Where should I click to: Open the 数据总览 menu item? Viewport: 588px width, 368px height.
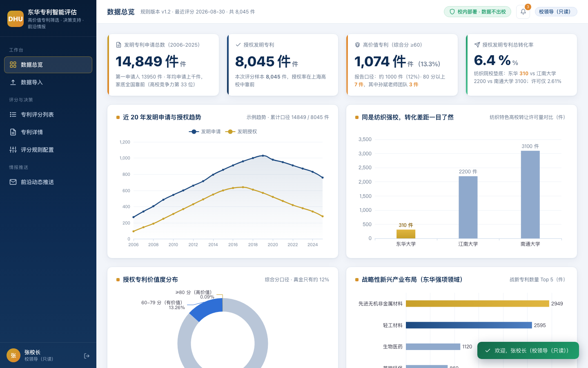click(48, 65)
